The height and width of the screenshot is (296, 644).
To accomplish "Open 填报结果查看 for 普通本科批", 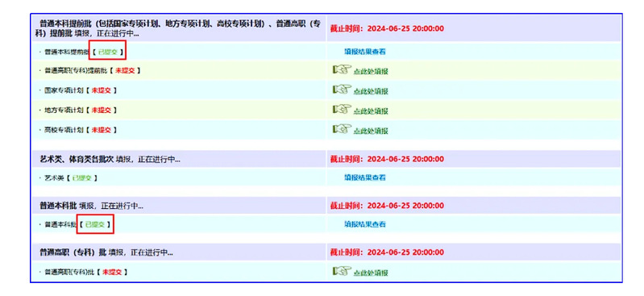I will (364, 224).
